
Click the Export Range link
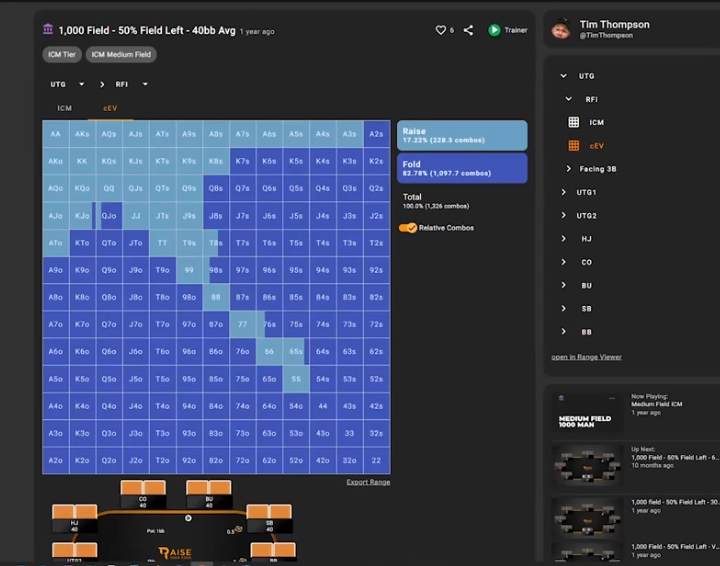click(368, 482)
